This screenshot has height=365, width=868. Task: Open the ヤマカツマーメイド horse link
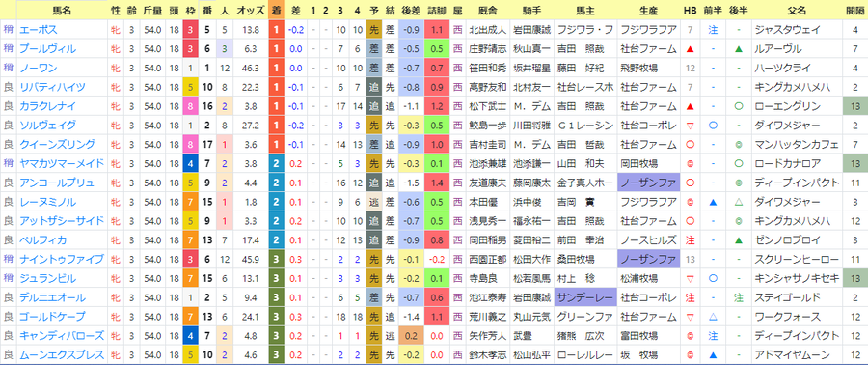tap(62, 163)
